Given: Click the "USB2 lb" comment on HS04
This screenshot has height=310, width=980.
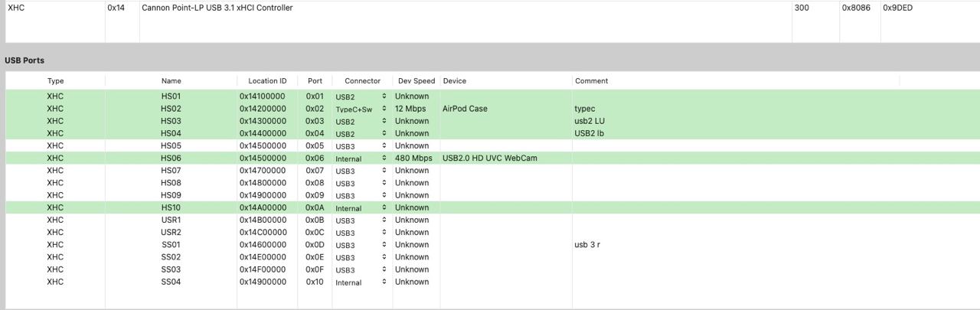Looking at the screenshot, I should click(x=590, y=133).
